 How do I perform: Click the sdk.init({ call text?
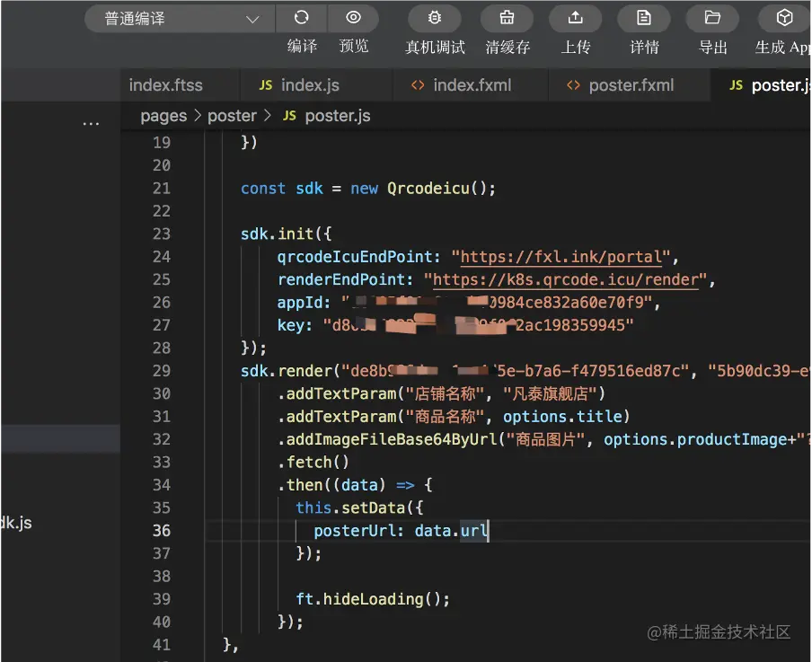286,234
